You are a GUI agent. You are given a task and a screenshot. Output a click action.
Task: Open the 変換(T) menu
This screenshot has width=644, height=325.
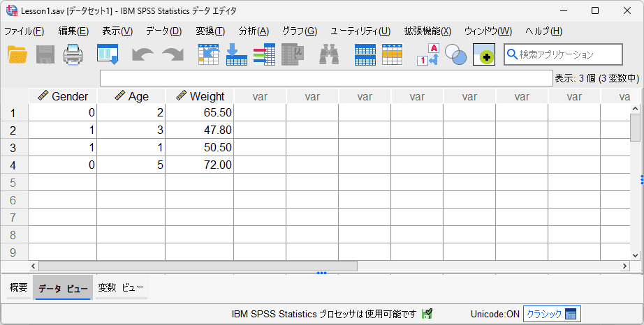210,31
